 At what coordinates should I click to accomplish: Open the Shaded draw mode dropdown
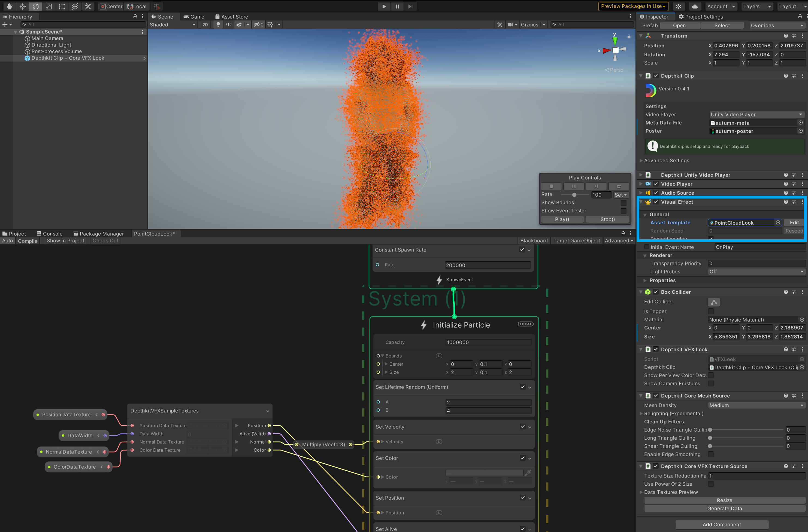coord(173,25)
